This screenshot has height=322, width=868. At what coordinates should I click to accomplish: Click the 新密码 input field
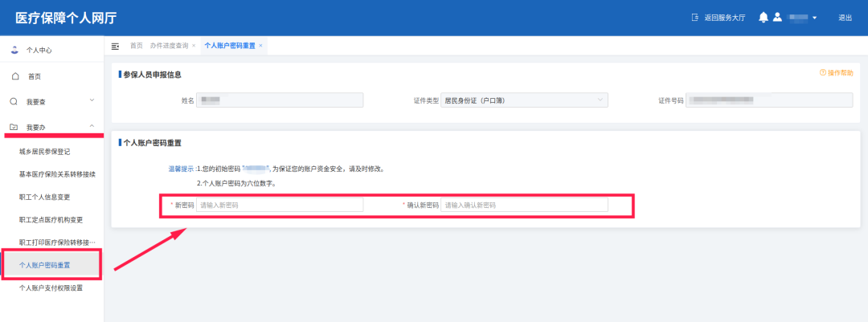(280, 206)
